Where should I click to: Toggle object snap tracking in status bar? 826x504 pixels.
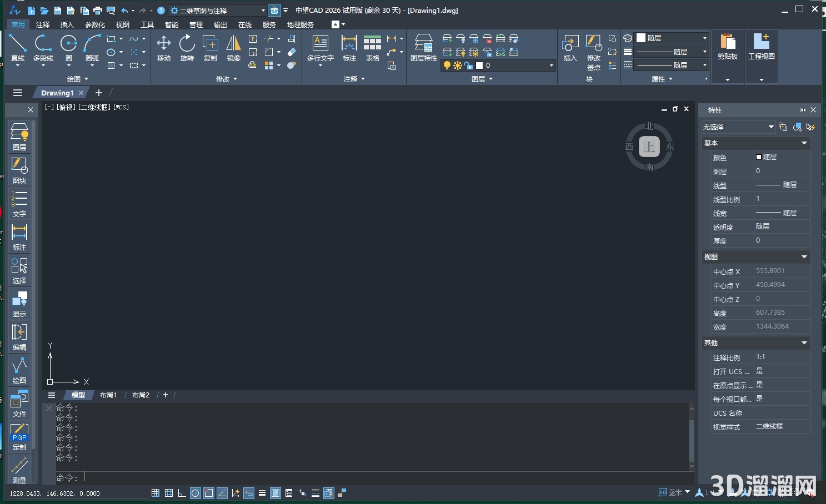(x=222, y=493)
